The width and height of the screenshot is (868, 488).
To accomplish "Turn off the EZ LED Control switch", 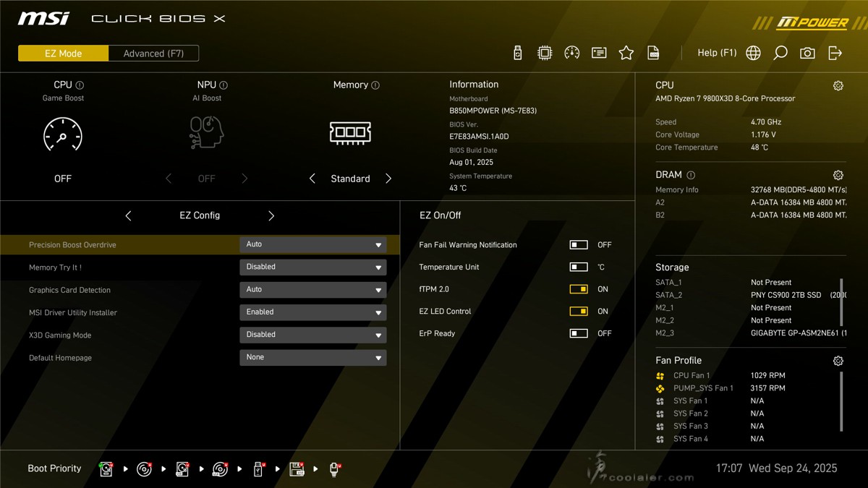I will click(579, 312).
